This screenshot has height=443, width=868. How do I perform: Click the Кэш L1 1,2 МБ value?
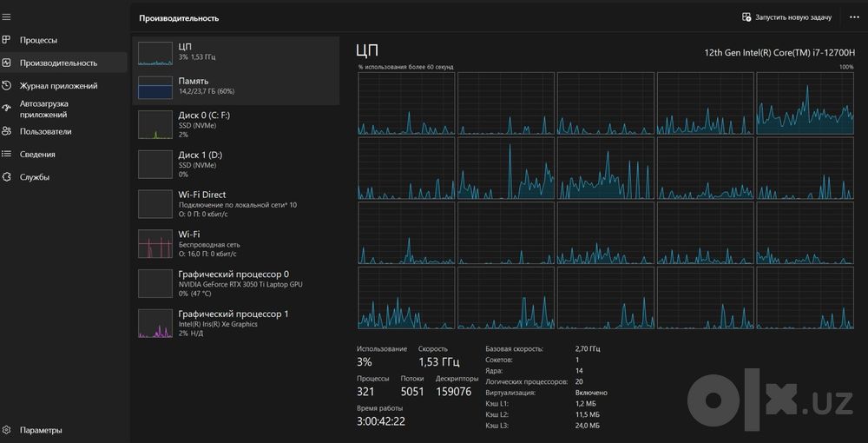click(586, 404)
